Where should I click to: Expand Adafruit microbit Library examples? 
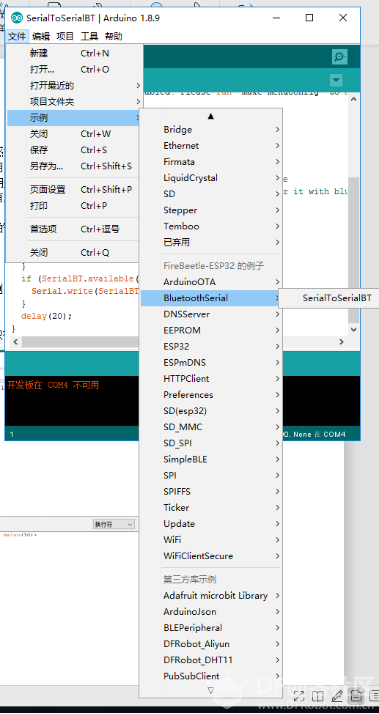211,596
